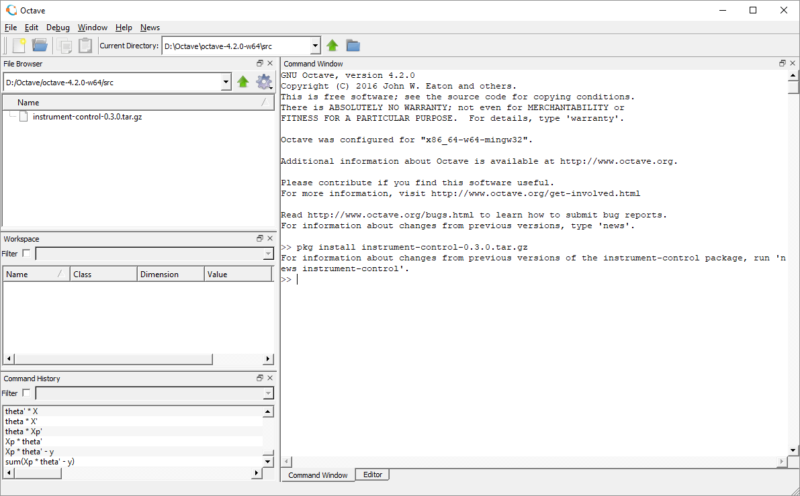800x496 pixels.
Task: Click Workspace horizontal scrollbar thumb
Action: [x=113, y=359]
